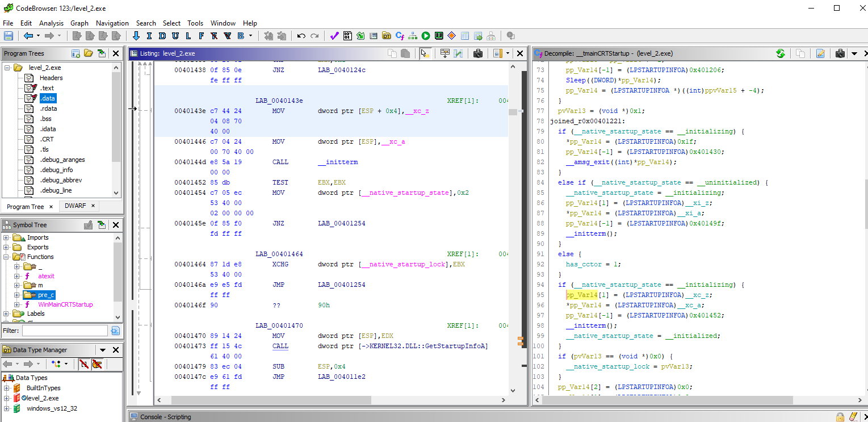868x422 pixels.
Task: Click the green circle play toolbar icon
Action: click(x=426, y=36)
